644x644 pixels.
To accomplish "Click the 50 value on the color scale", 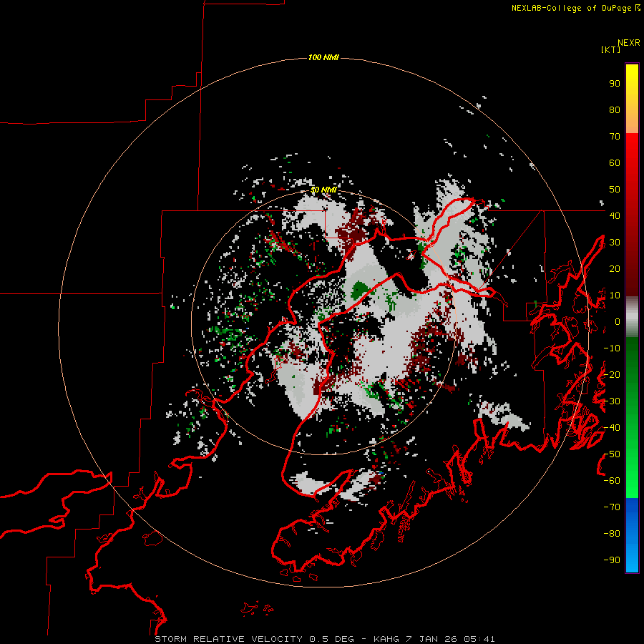I will point(615,190).
